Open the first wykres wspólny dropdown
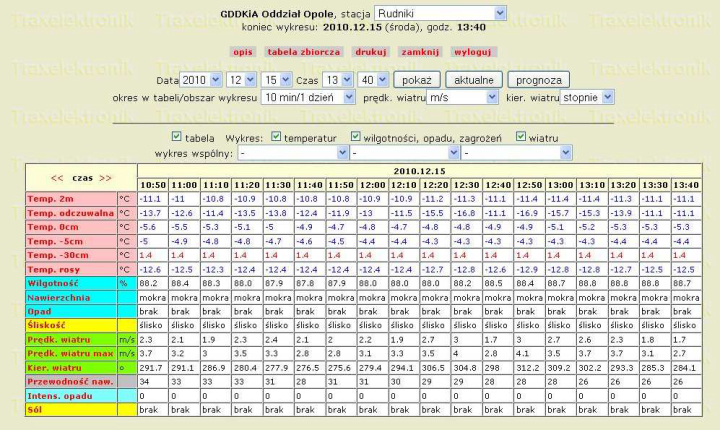The height and width of the screenshot is (430, 720). tap(293, 153)
